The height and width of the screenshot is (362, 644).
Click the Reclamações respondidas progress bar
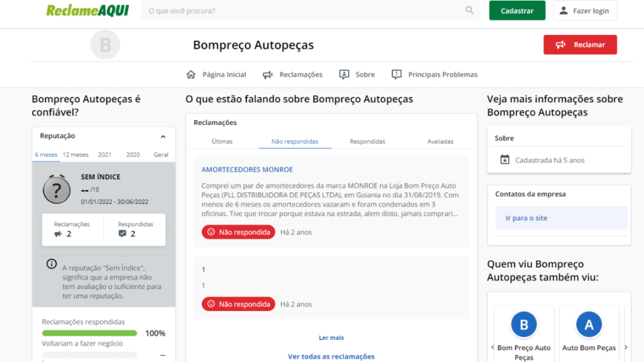89,333
